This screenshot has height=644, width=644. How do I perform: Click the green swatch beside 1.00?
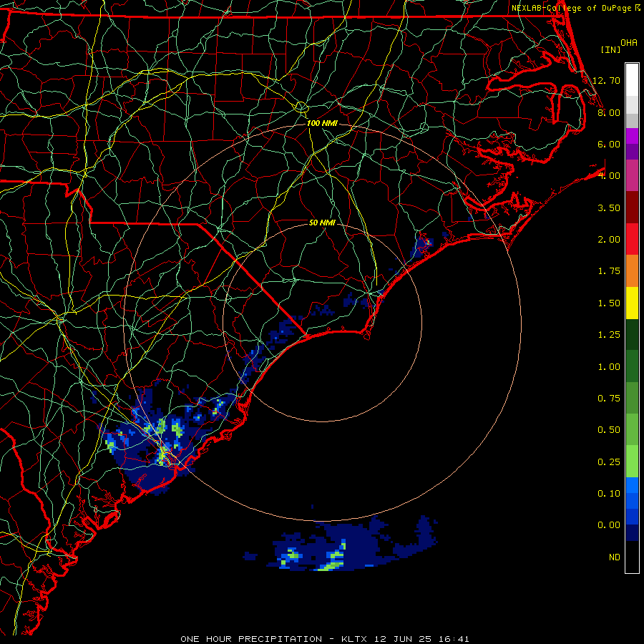[x=632, y=366]
